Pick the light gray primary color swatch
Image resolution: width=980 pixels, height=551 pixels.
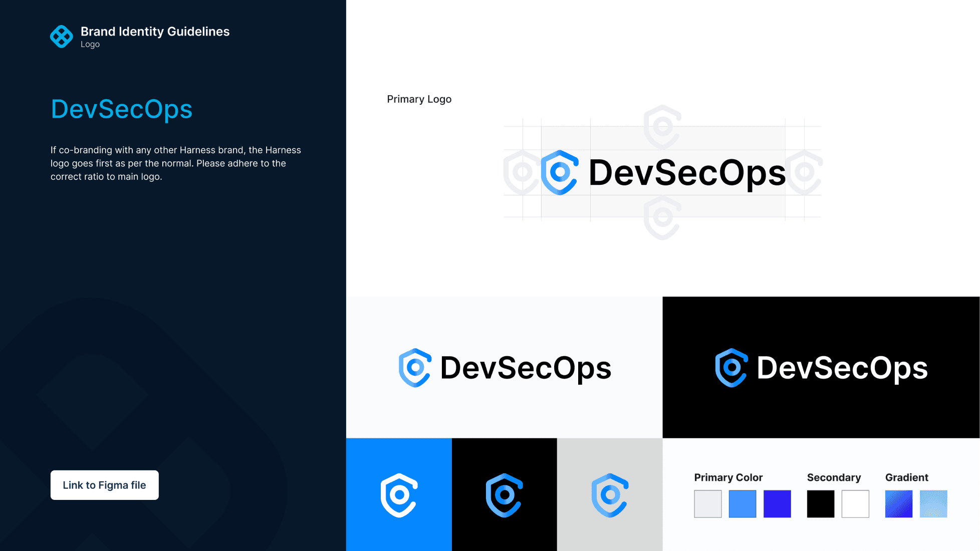(707, 504)
